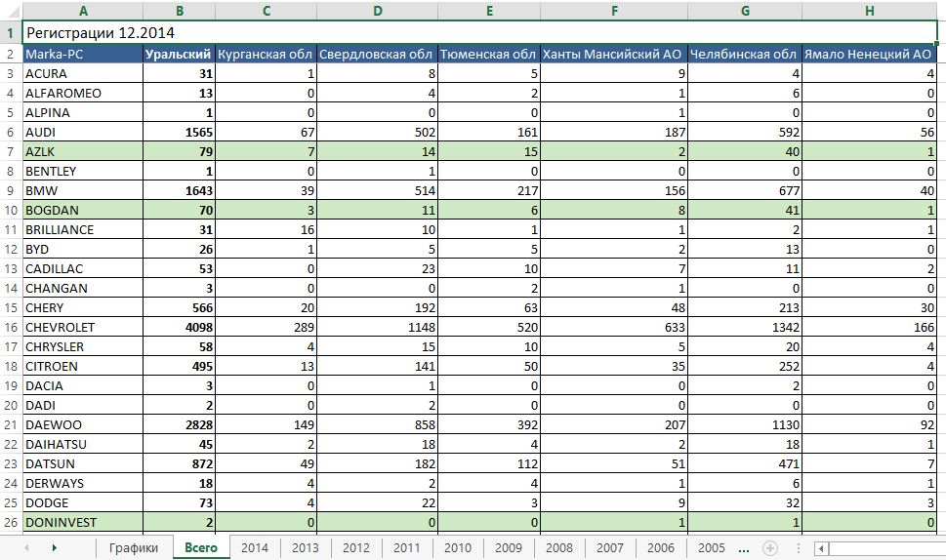Click the 'Тюменская обл' header cell
The width and height of the screenshot is (946, 560).
[x=489, y=55]
